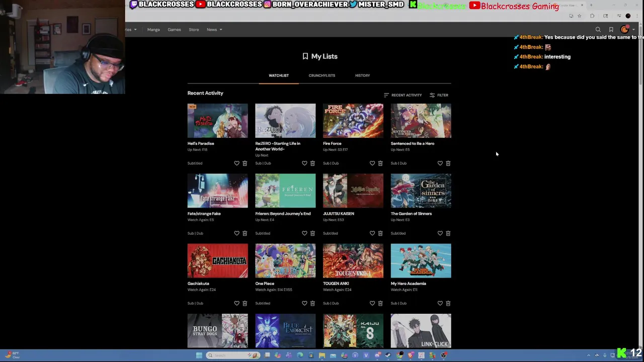Click the Bungo Stray Dogs thumbnail

pos(217,331)
